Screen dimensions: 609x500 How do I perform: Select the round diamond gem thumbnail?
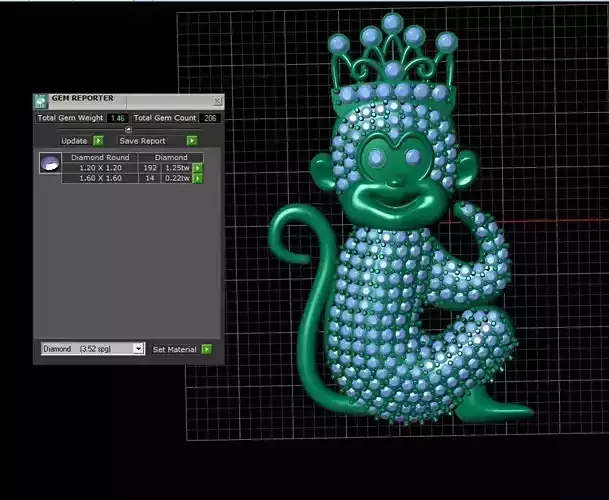point(50,163)
